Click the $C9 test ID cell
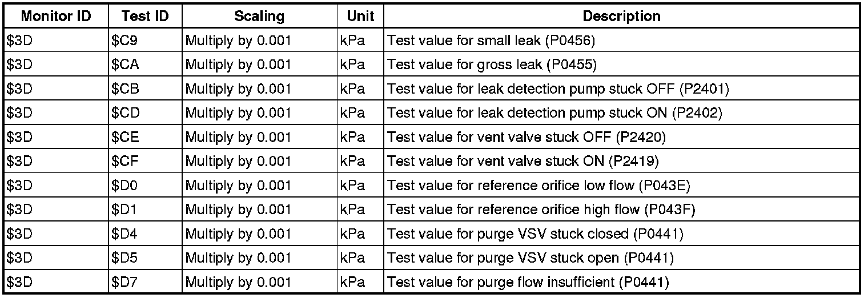Screen dimensions: 868x298 125,41
